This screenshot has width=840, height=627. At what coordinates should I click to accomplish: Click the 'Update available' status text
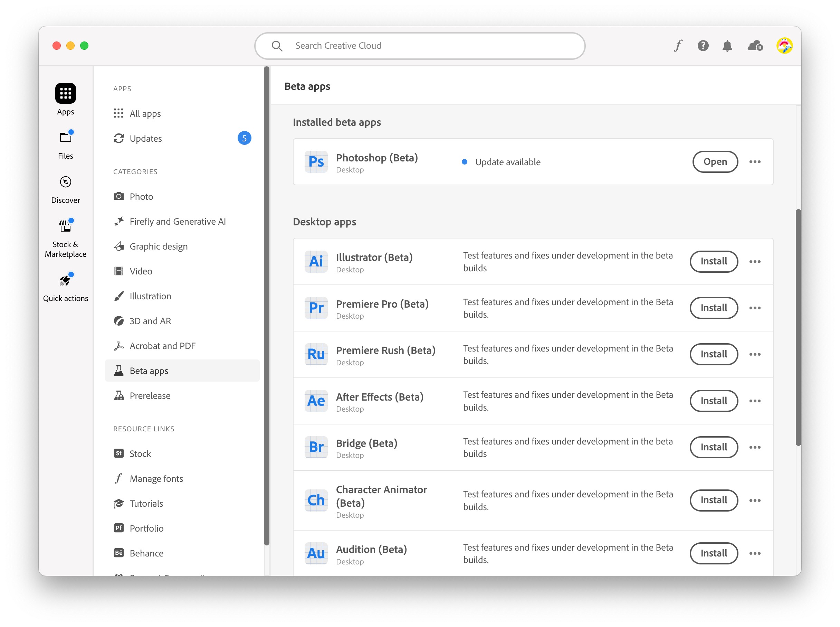click(x=507, y=162)
